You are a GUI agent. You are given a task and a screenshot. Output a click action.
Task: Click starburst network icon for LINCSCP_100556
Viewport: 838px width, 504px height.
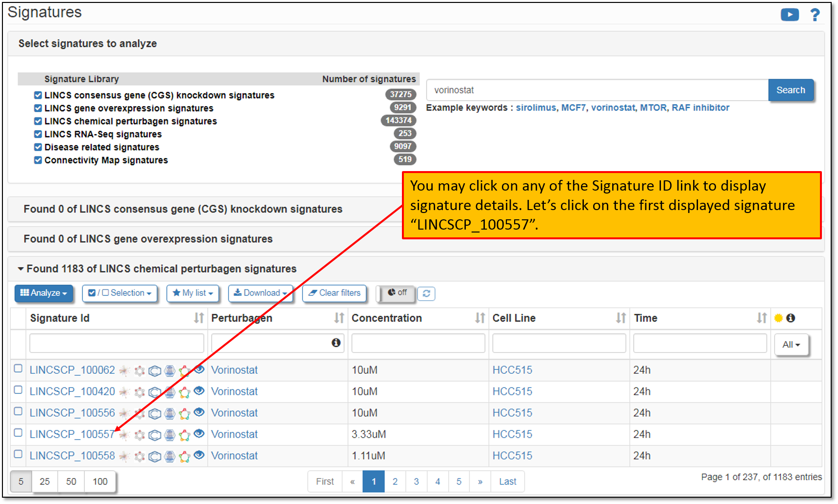click(124, 414)
